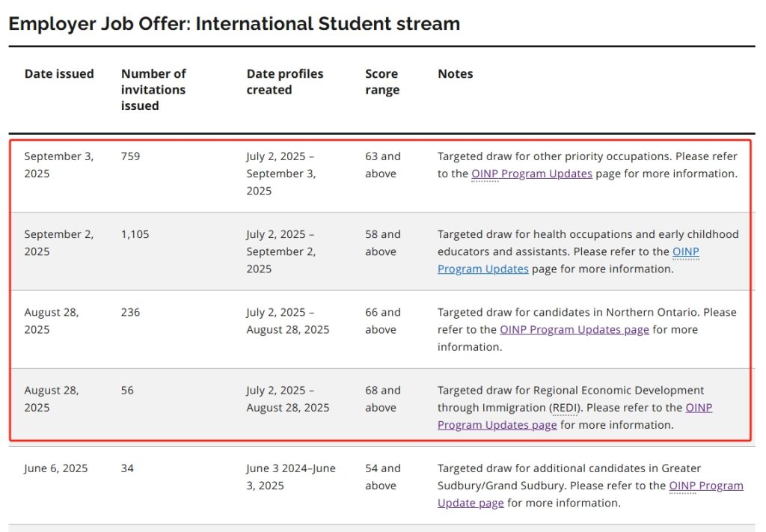Click the 'September 2, 2025' date issued cell

[58, 242]
